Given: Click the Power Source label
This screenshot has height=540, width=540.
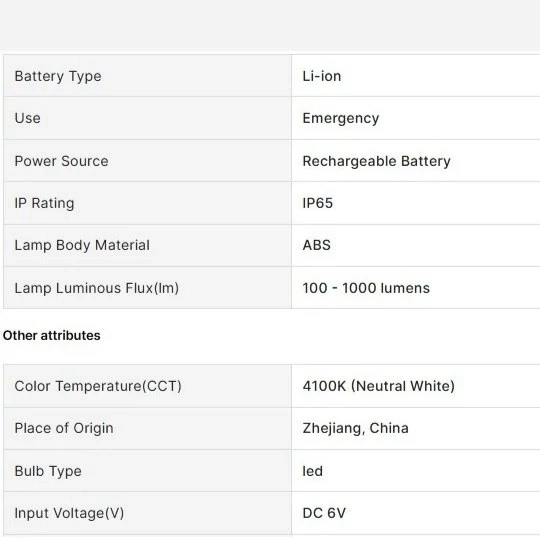Looking at the screenshot, I should 61,161.
